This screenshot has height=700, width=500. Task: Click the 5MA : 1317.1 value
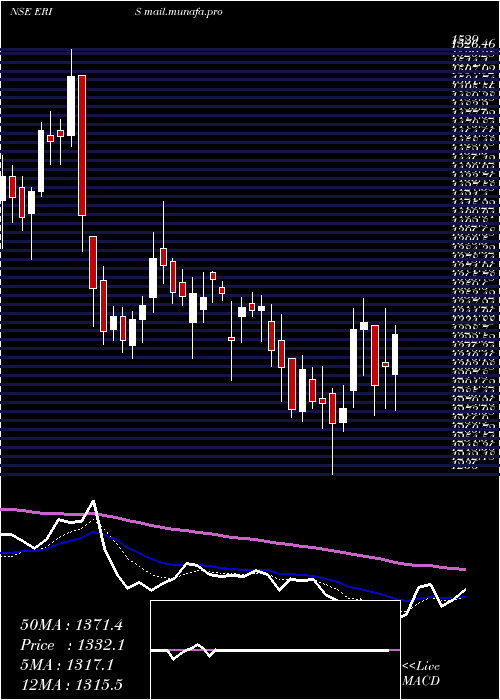pos(67,665)
